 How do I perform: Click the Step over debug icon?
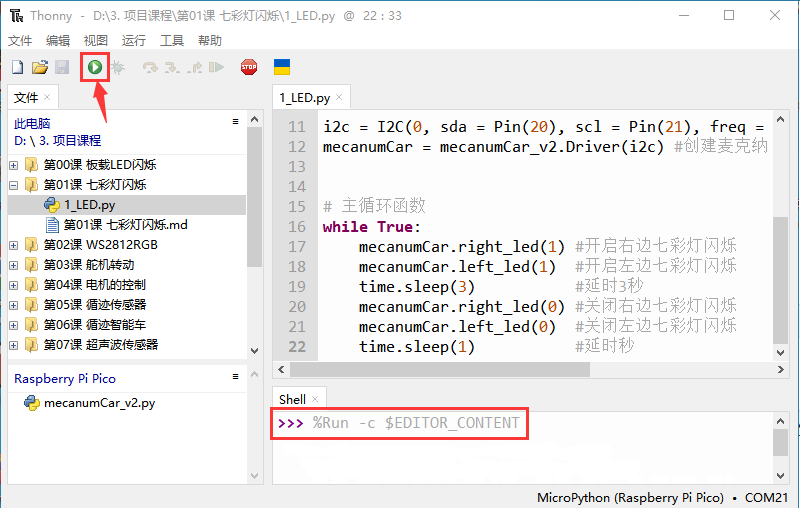150,67
